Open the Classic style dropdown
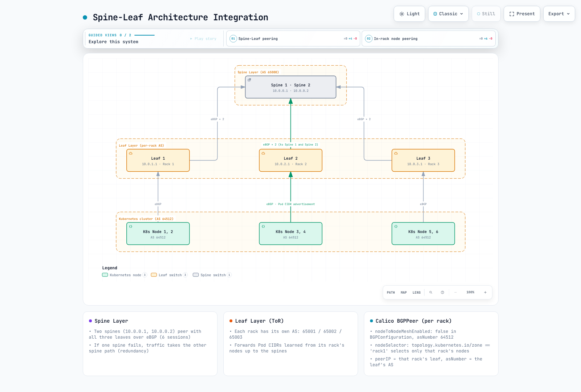581x392 pixels. [448, 14]
